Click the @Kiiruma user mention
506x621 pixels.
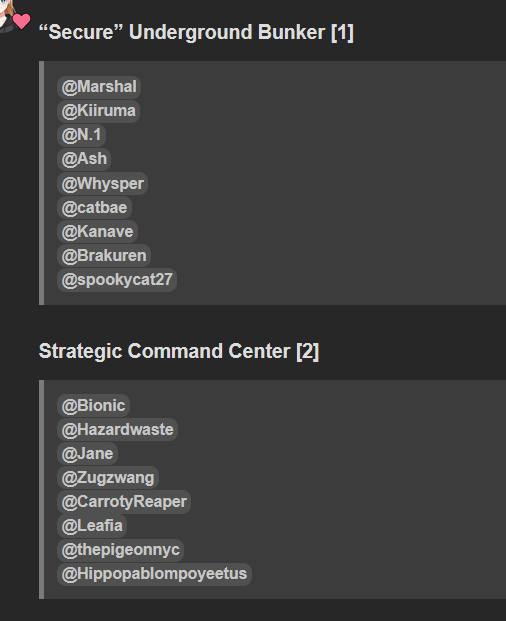coord(99,111)
